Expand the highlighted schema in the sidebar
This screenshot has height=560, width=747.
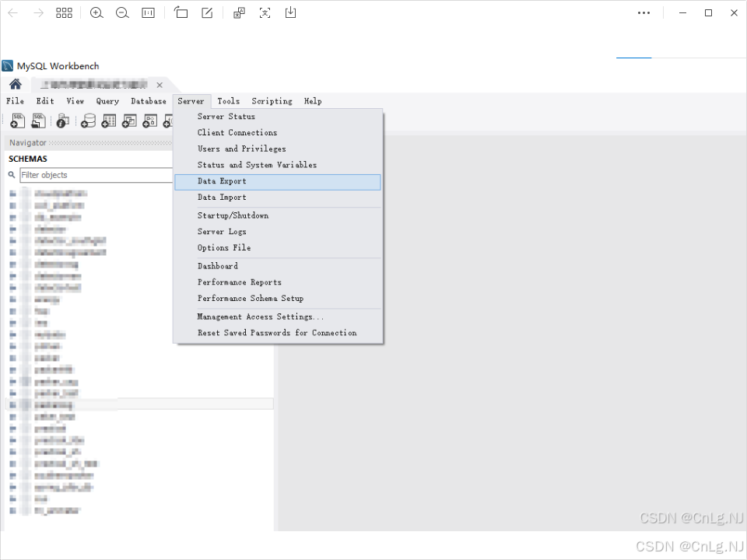pos(11,404)
